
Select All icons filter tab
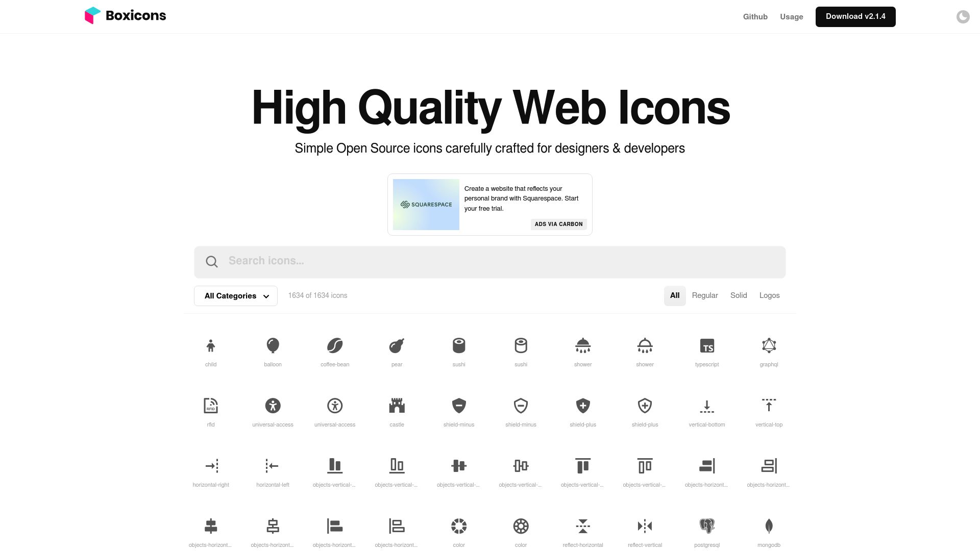674,296
